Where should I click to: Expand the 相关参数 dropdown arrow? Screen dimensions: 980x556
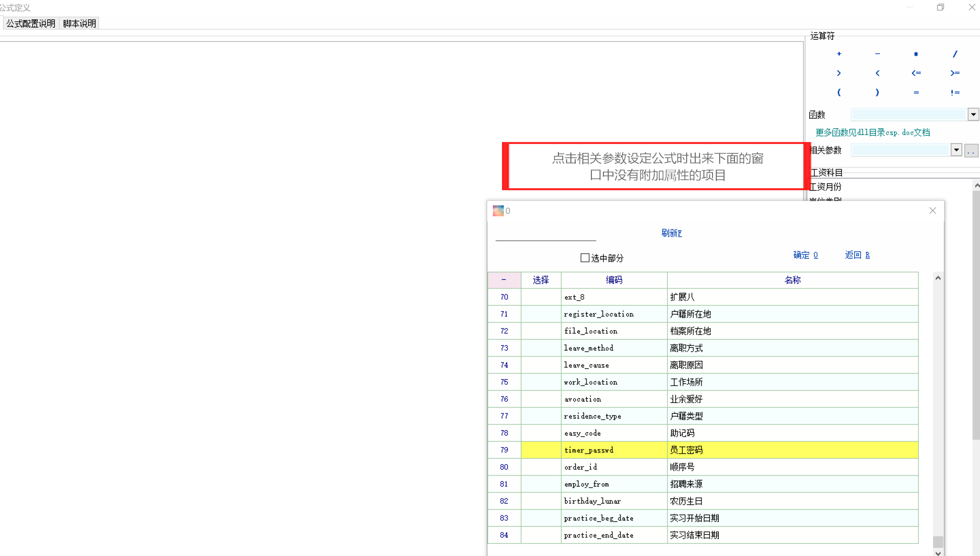tap(956, 150)
